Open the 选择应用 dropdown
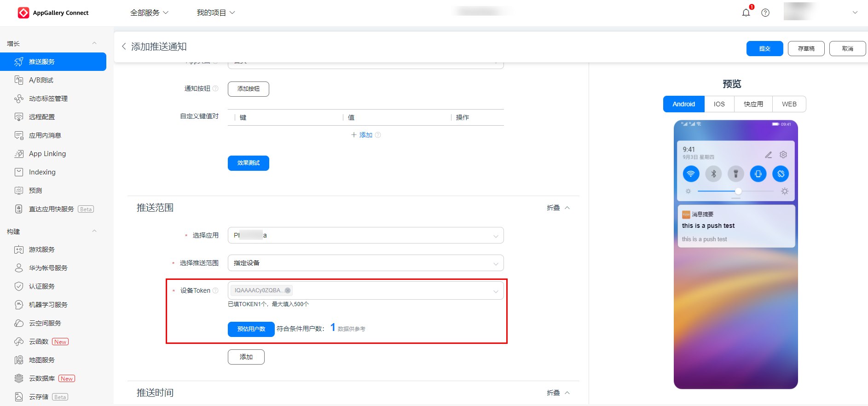The width and height of the screenshot is (868, 406). pyautogui.click(x=365, y=235)
